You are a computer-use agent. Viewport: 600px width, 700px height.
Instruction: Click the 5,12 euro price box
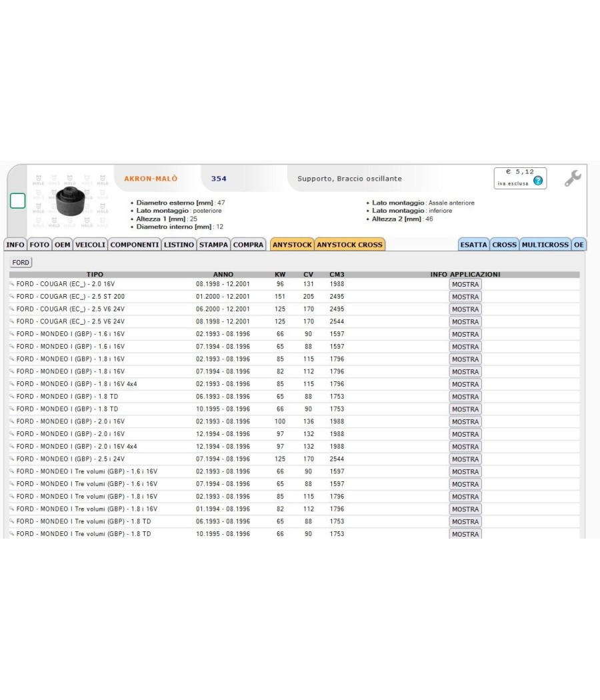[520, 178]
